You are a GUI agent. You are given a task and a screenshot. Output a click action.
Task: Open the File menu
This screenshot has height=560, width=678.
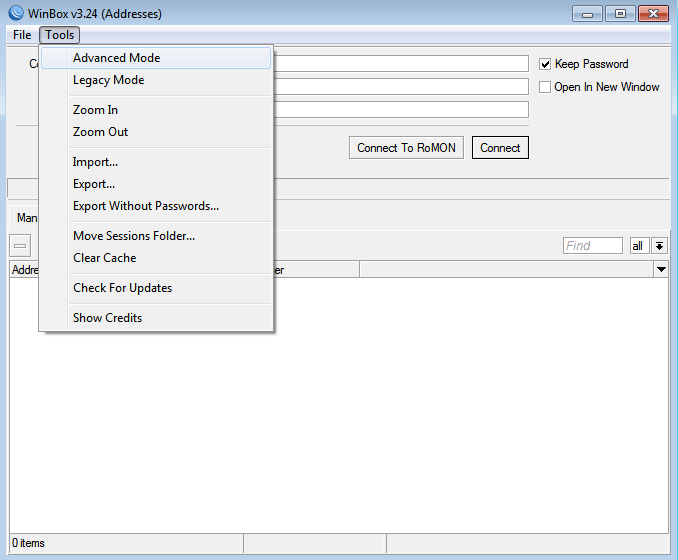tap(22, 35)
